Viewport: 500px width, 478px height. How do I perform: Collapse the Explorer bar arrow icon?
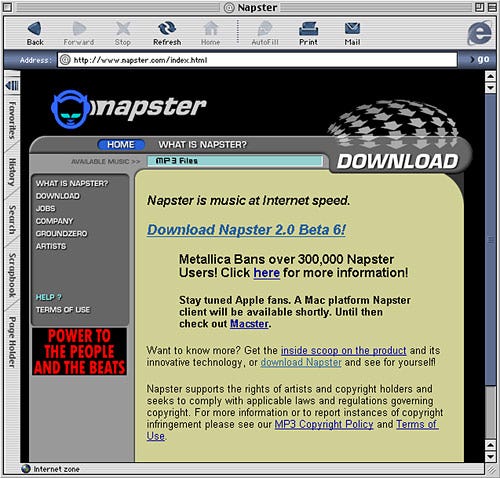(12, 86)
